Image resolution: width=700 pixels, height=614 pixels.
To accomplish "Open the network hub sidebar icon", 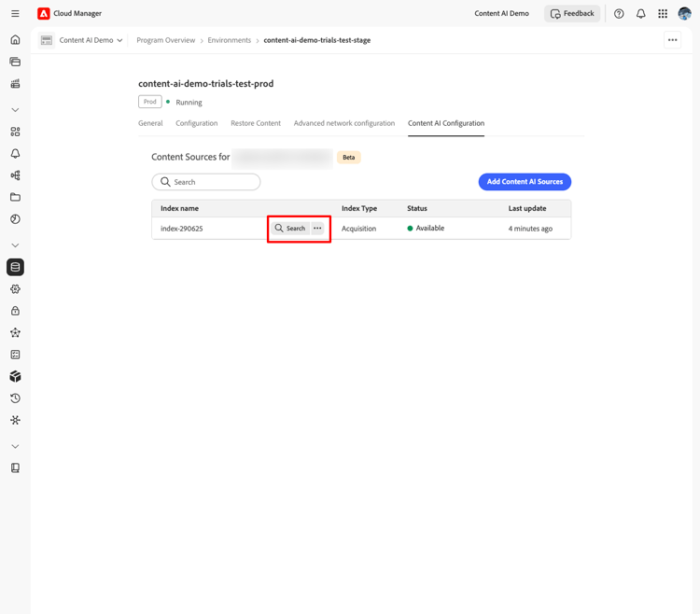I will coord(15,420).
